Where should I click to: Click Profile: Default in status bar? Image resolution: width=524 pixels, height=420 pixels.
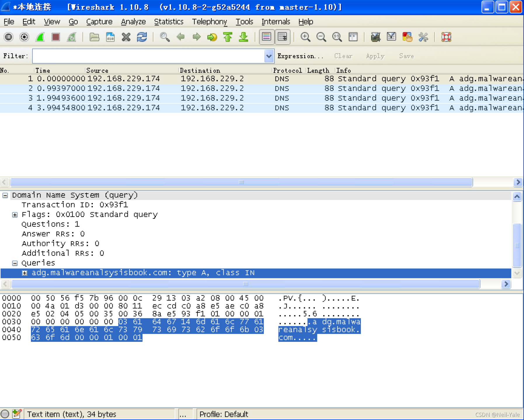click(224, 414)
